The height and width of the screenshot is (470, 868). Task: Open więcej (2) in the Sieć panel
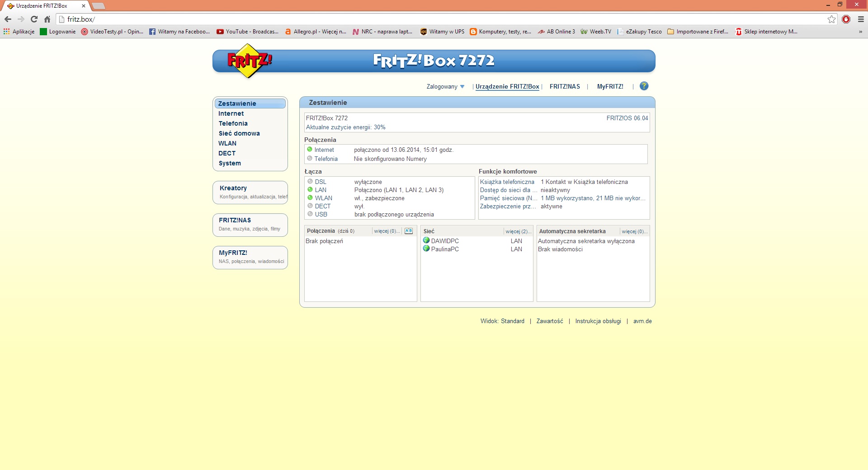coord(518,231)
